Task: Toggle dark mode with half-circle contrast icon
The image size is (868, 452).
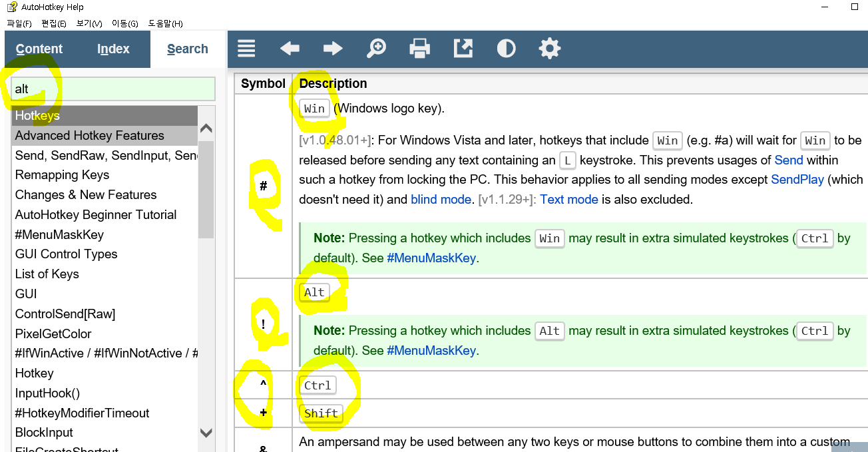Action: (x=507, y=49)
